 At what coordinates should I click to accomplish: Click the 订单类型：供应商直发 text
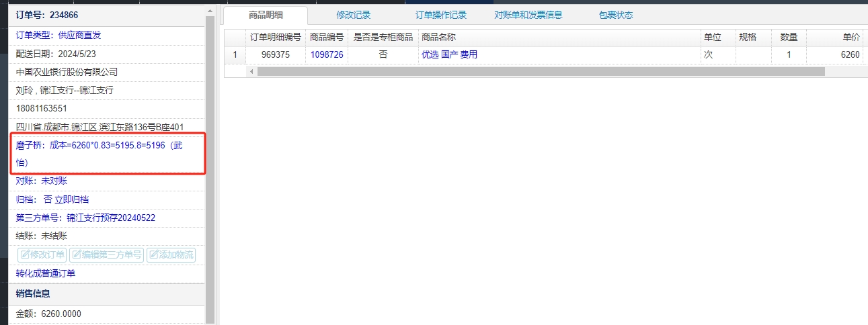coord(58,35)
